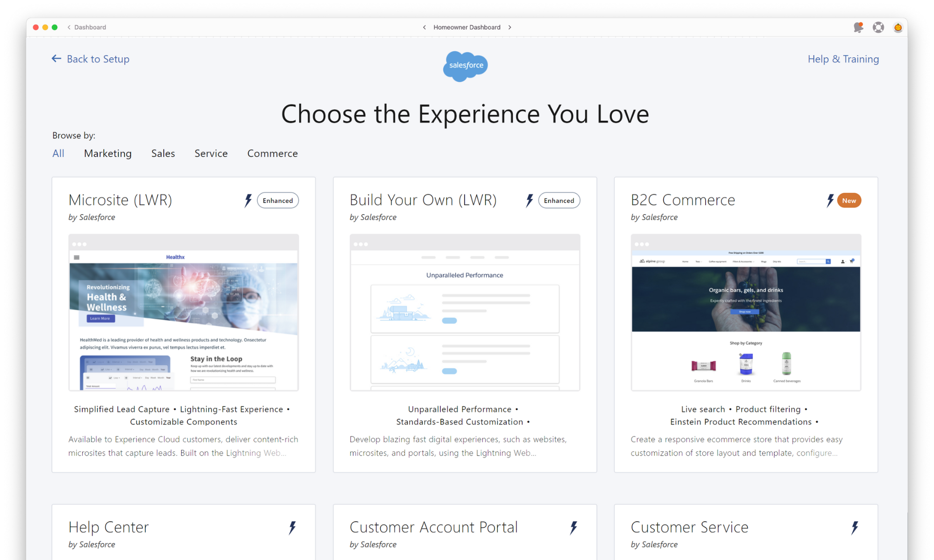The image size is (934, 560).
Task: Open notifications via the bell icon
Action: pos(858,27)
